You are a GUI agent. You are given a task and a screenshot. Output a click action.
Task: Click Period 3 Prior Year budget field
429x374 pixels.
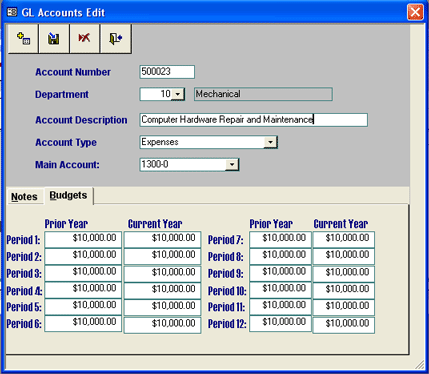(83, 273)
